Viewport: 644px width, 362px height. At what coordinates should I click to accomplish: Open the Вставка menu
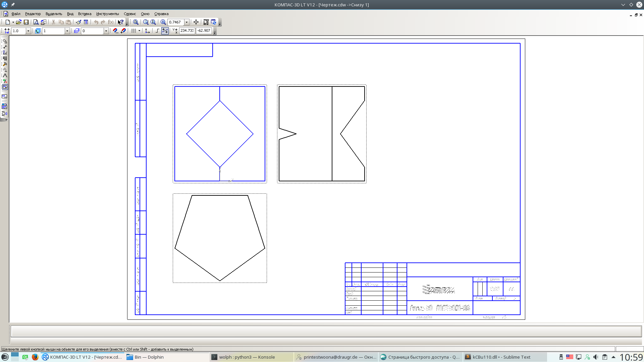click(85, 14)
